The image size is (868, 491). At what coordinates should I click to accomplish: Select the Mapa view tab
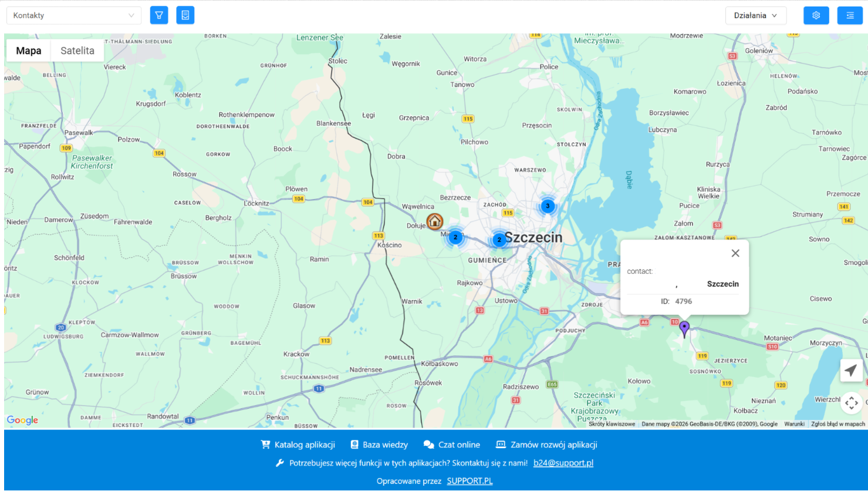click(x=29, y=51)
